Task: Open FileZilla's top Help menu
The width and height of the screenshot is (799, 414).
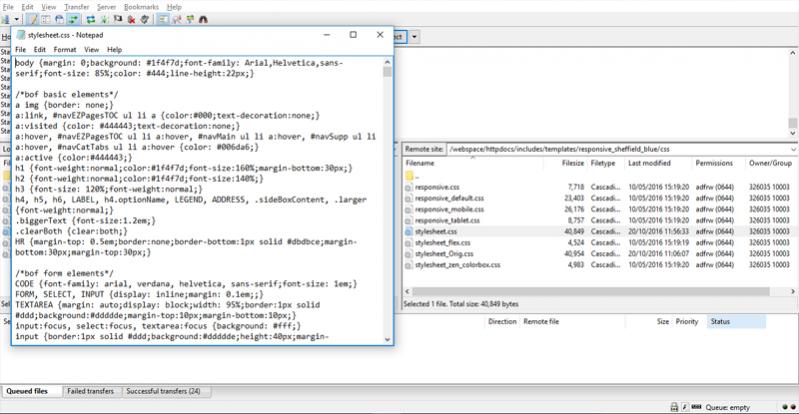Action: click(174, 7)
